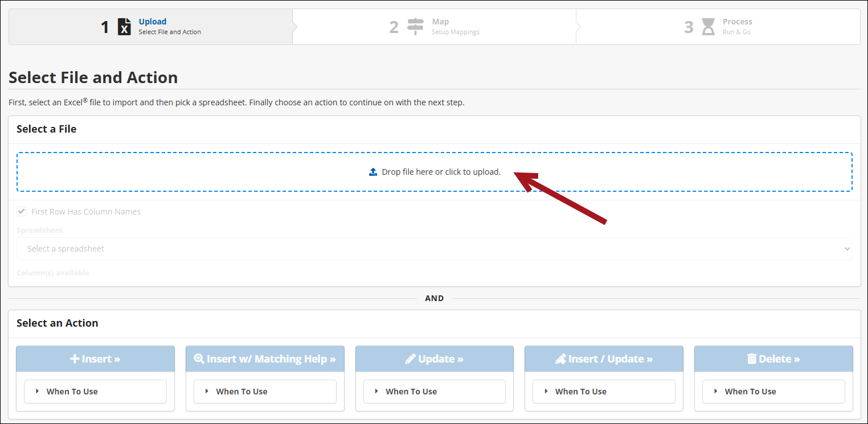Open the Select a spreadsheet dropdown
This screenshot has width=868, height=424.
(x=434, y=249)
